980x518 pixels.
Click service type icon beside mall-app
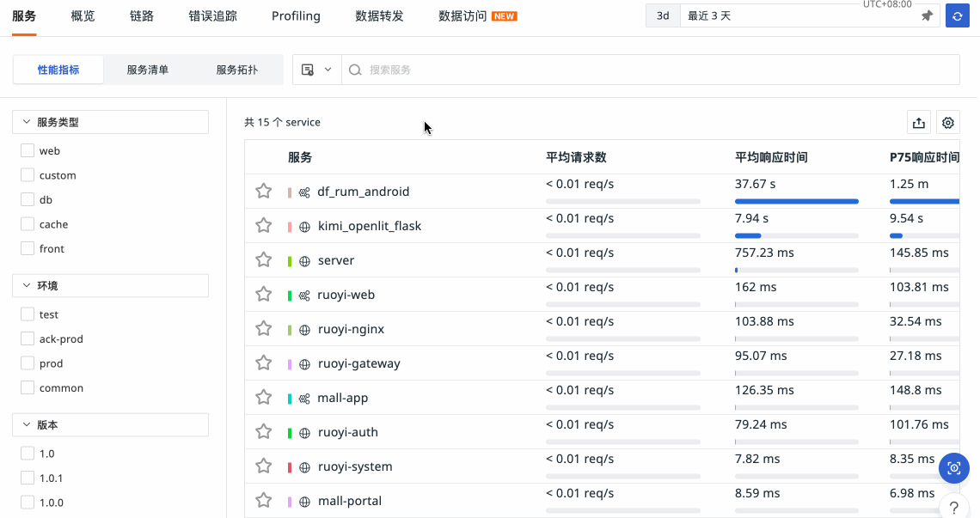coord(304,399)
